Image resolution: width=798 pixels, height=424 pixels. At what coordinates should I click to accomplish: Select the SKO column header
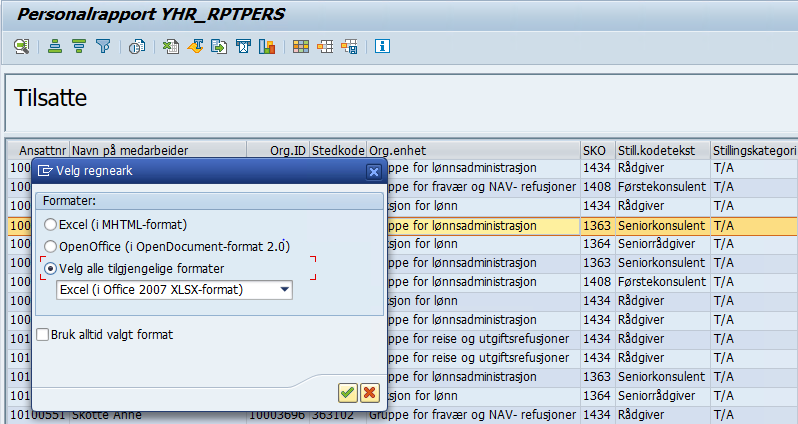coord(598,151)
